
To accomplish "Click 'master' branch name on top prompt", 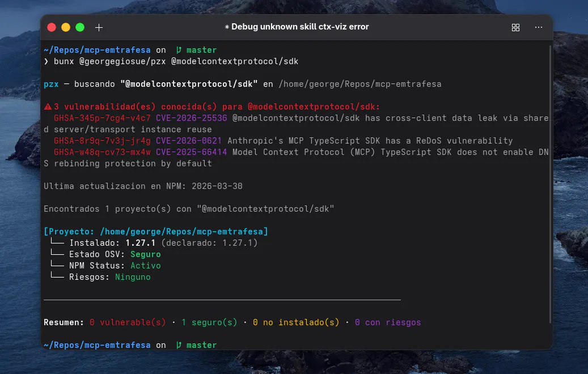I will pyautogui.click(x=202, y=50).
